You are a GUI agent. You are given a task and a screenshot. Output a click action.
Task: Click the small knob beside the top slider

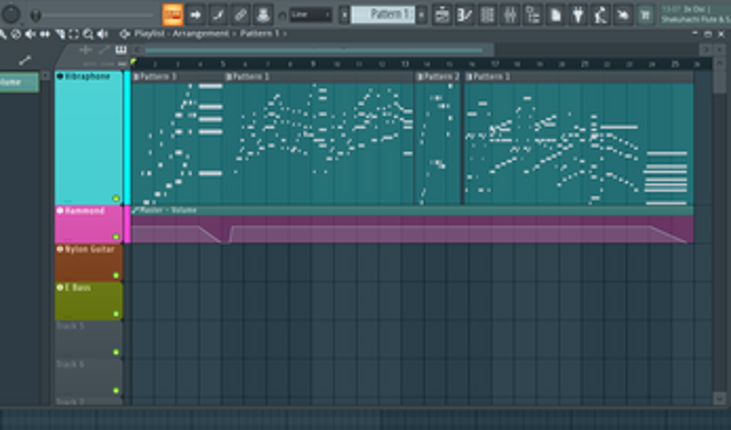coord(35,15)
